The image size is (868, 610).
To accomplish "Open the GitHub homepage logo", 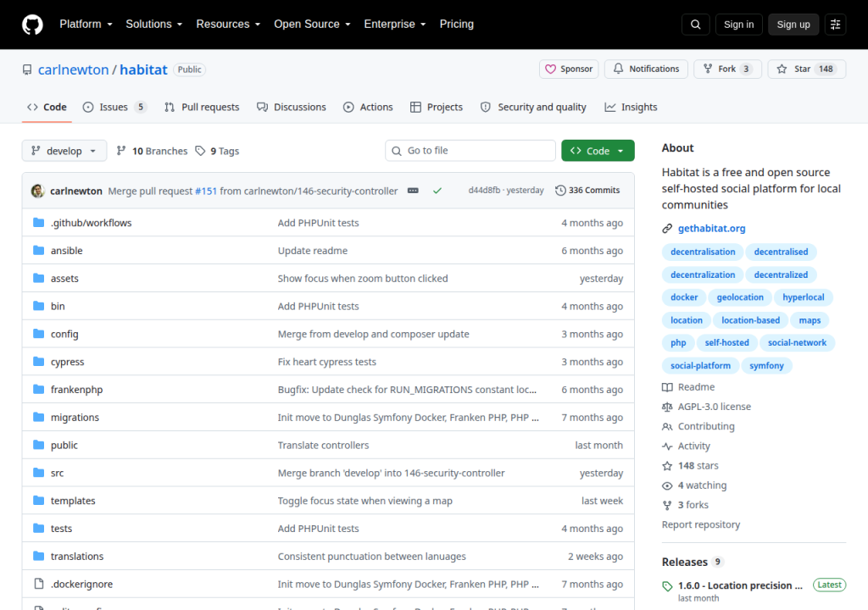I will (x=32, y=25).
